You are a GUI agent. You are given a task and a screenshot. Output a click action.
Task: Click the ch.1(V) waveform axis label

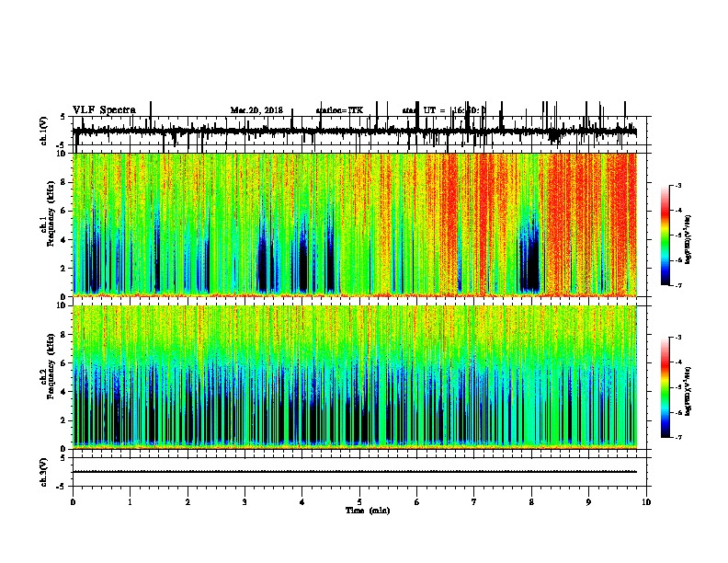point(44,131)
